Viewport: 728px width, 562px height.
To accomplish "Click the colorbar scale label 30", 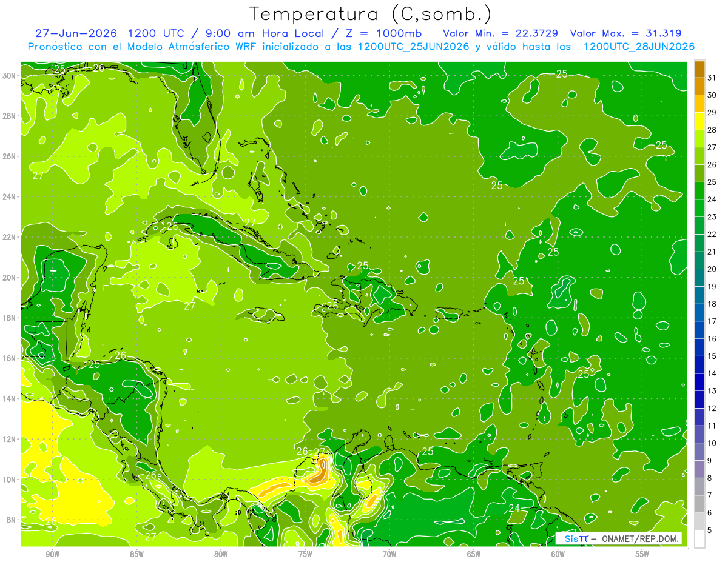I will pyautogui.click(x=712, y=95).
